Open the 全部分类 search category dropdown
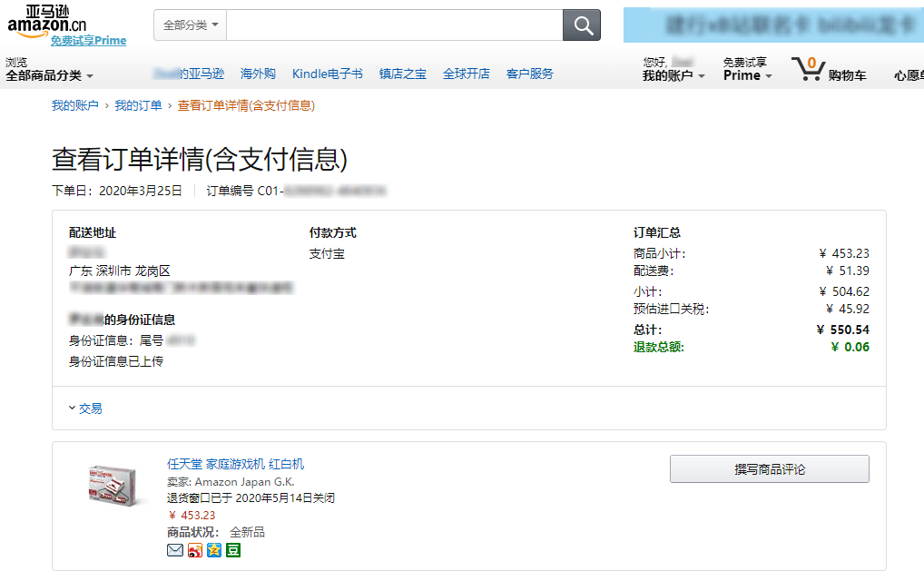Viewport: 924px width, 581px height. pos(191,25)
